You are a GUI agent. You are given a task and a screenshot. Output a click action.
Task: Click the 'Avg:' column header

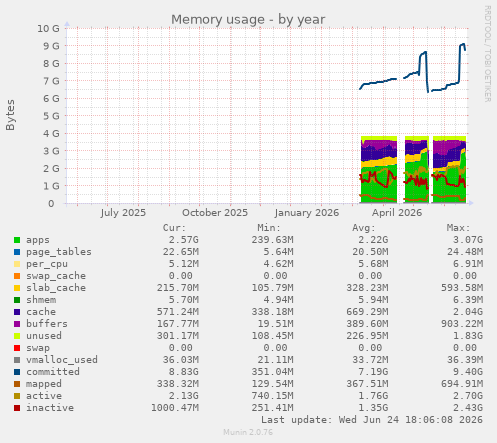click(x=364, y=228)
